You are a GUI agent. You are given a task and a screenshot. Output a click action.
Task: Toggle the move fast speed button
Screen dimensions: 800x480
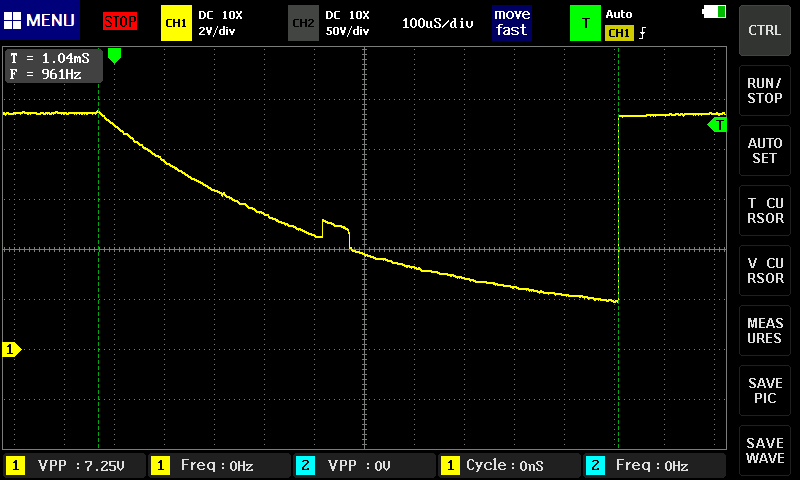(512, 22)
